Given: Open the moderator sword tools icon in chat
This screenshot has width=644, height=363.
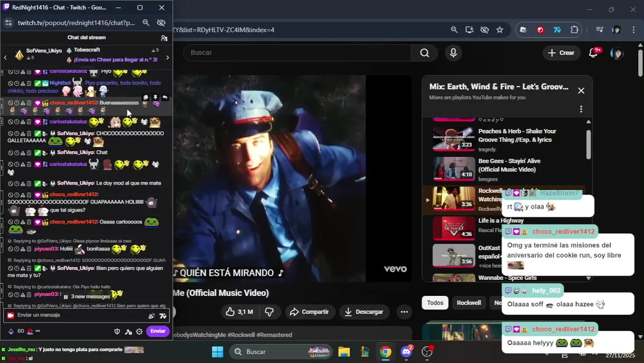Looking at the screenshot, I should coord(128,331).
